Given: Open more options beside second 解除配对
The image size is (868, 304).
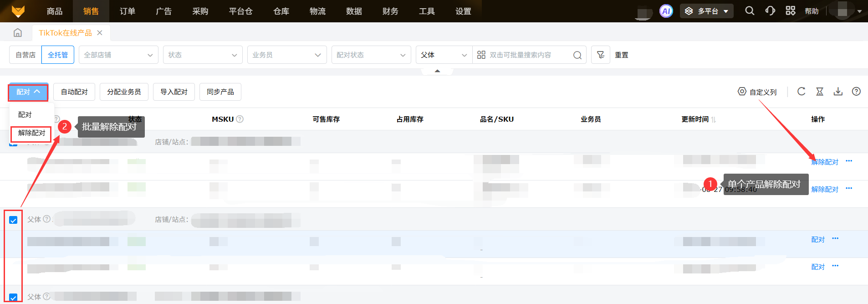Looking at the screenshot, I should click(x=849, y=189).
